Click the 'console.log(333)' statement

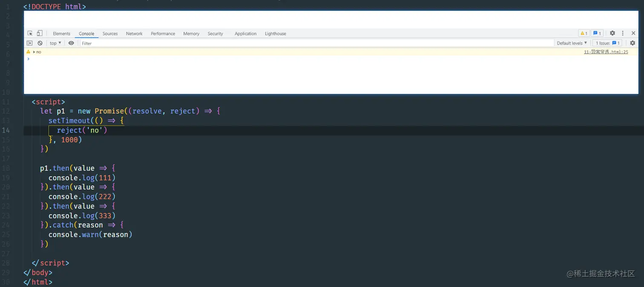tap(82, 215)
